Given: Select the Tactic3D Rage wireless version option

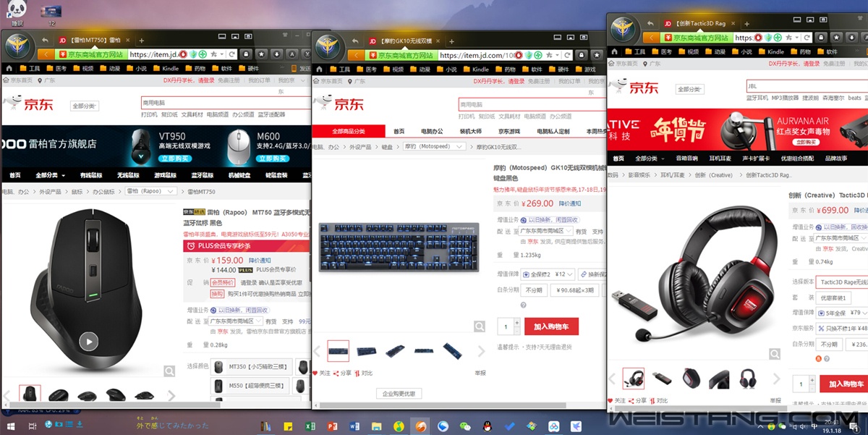Looking at the screenshot, I should click(842, 282).
